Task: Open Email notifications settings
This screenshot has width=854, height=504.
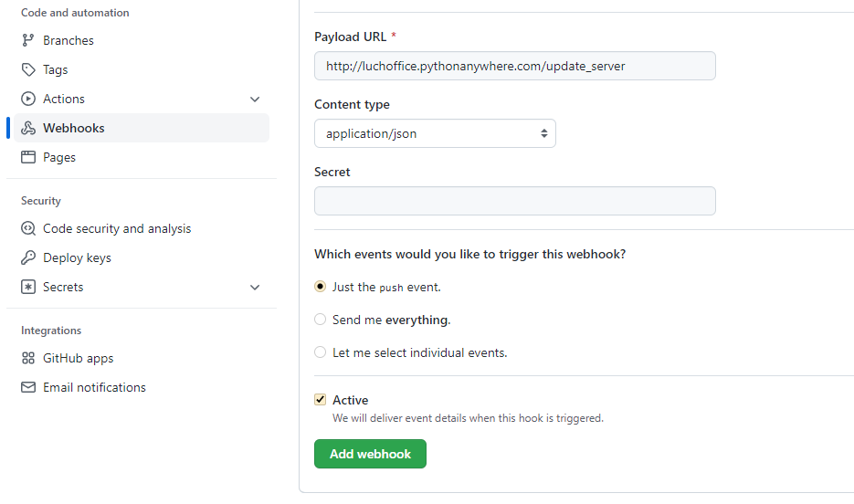Action: pyautogui.click(x=94, y=387)
